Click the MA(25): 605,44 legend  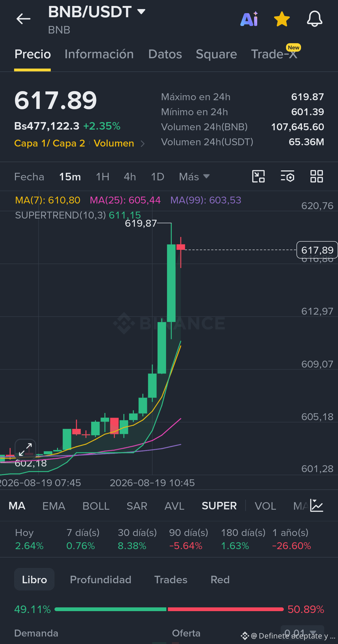(125, 200)
